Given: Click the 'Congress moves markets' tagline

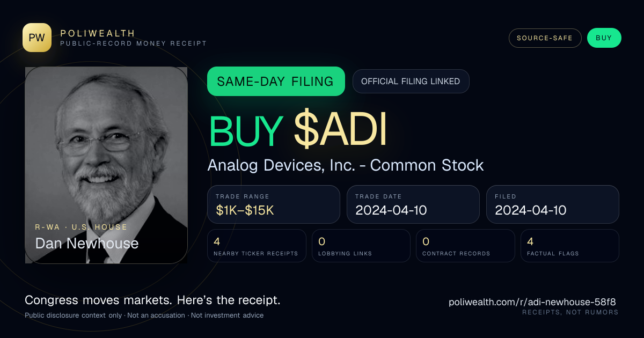Looking at the screenshot, I should pyautogui.click(x=152, y=300).
